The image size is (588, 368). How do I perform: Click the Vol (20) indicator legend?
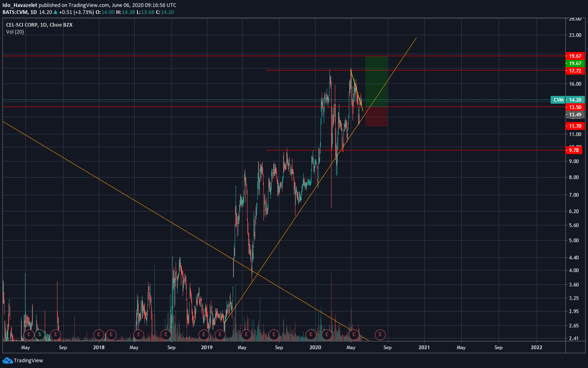tap(15, 32)
